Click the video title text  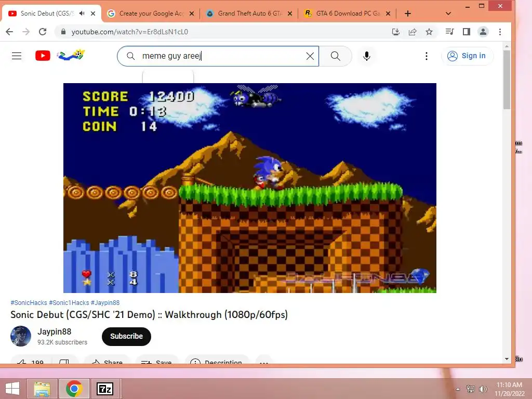pos(149,314)
